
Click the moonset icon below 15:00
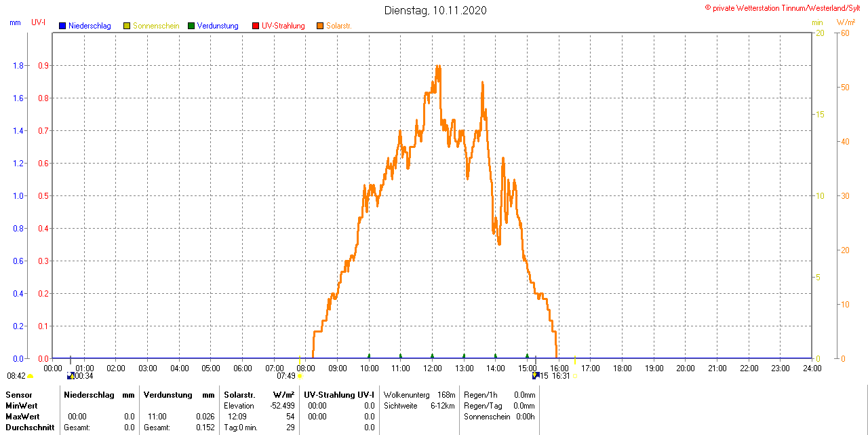tap(536, 375)
